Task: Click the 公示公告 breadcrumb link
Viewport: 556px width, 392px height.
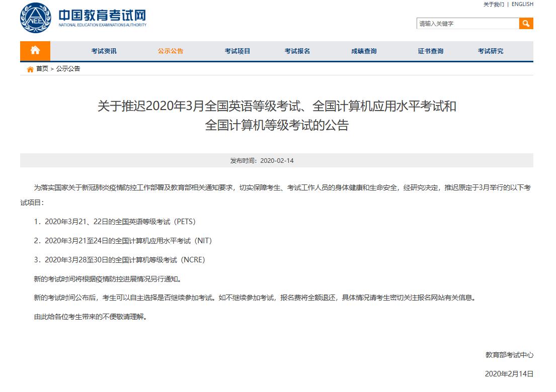Action: 68,69
